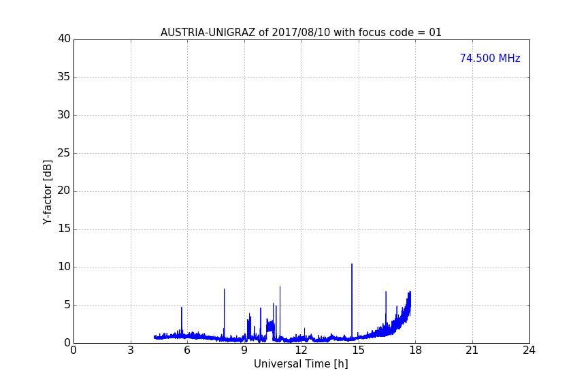This screenshot has width=588, height=392.
Task: Click x-axis tick label '3'
Action: tap(131, 350)
